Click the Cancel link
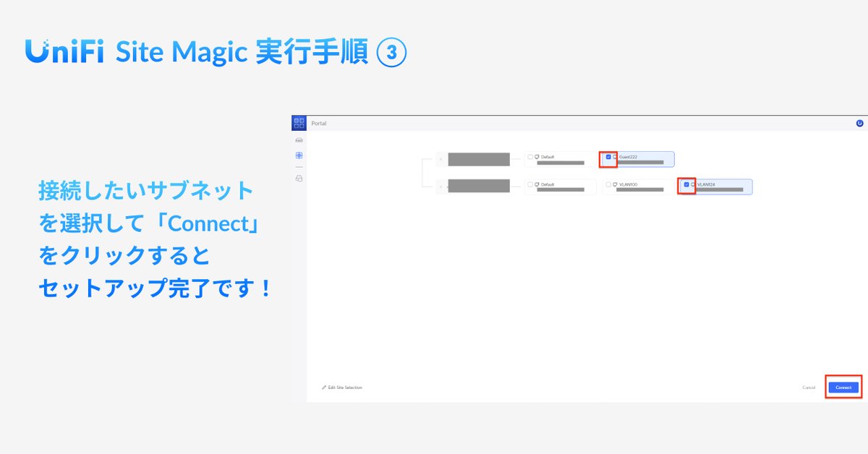The image size is (868, 454). [809, 387]
